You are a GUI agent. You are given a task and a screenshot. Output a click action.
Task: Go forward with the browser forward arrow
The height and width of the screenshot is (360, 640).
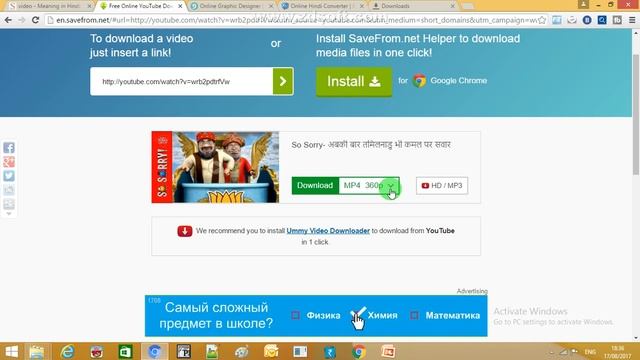point(22,20)
